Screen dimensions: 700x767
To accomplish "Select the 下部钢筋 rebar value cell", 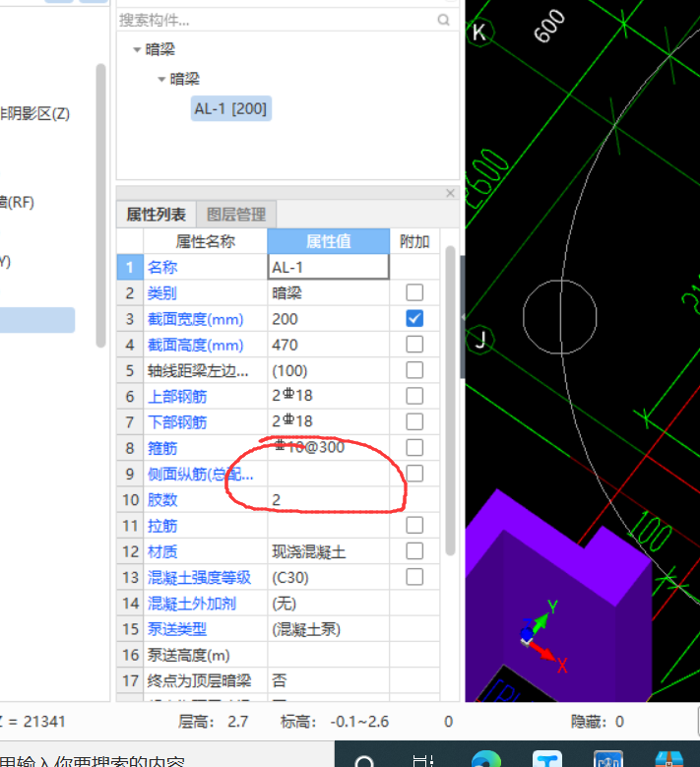I will click(328, 422).
